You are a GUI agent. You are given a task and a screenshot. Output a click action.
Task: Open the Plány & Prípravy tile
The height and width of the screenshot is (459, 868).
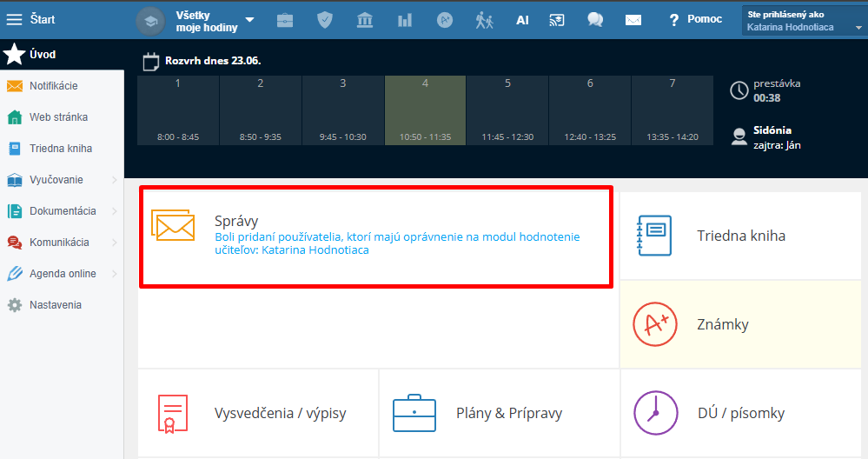pos(500,413)
